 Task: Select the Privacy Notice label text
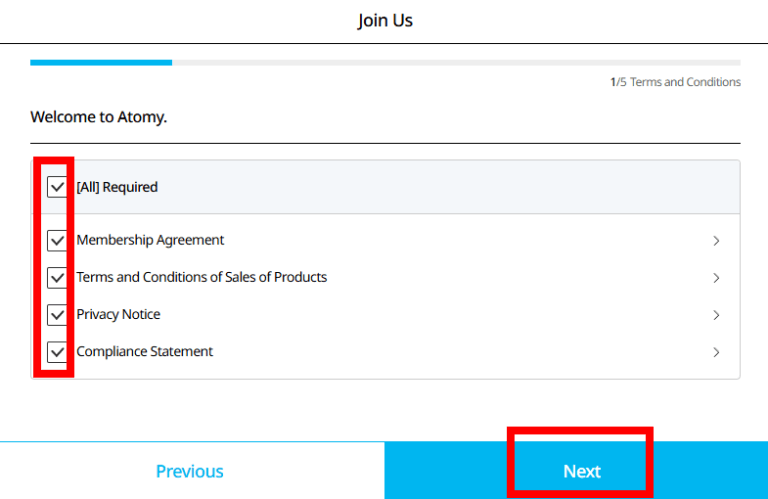(x=118, y=314)
